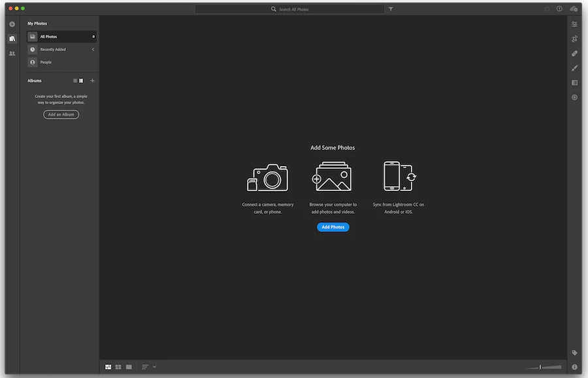
Task: Open the Info panel icon
Action: coord(574,367)
